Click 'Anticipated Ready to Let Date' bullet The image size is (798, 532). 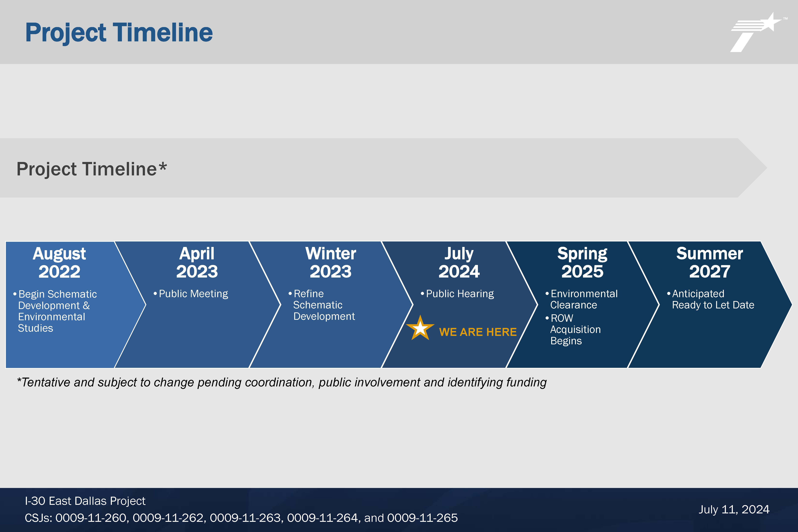711,299
